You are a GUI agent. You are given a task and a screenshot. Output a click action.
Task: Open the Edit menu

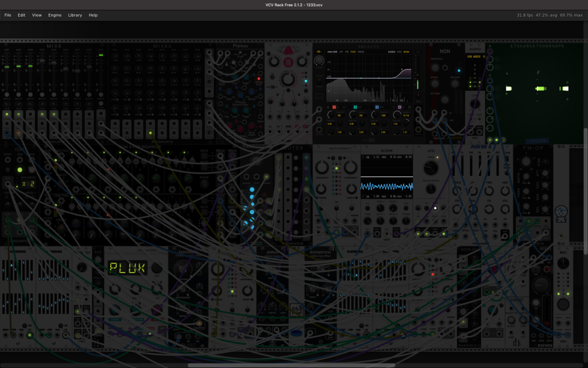[21, 15]
